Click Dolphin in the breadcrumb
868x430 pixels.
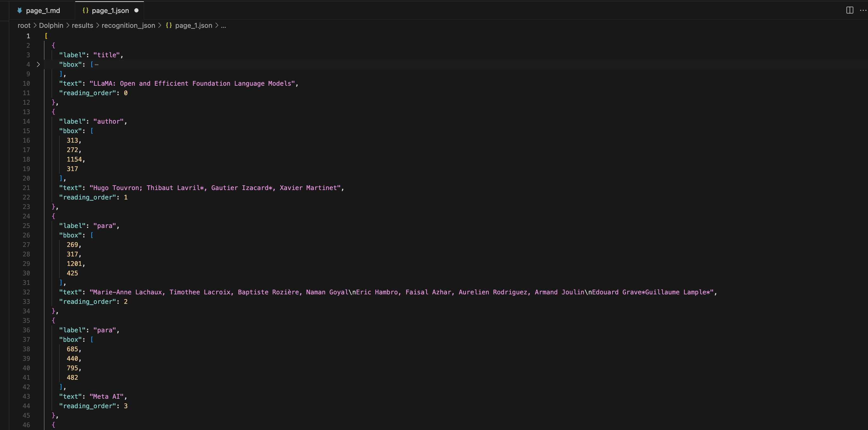pos(51,26)
